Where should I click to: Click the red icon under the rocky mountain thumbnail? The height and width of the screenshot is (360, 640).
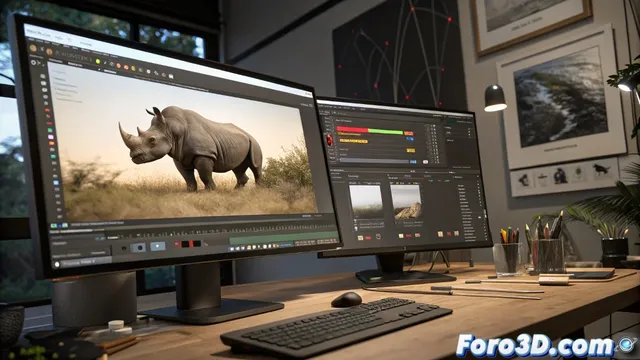point(409,236)
